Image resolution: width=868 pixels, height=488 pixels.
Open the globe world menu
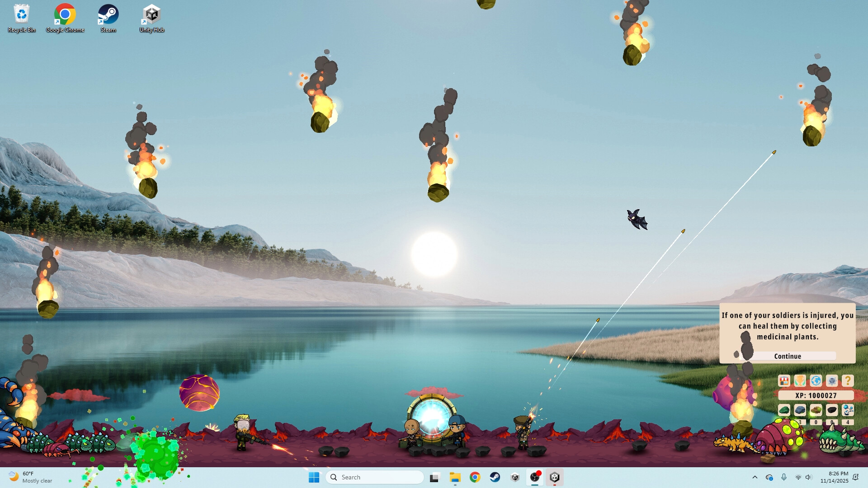point(816,380)
